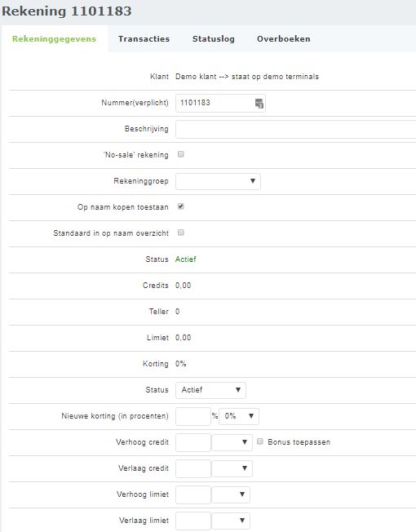Image resolution: width=416 pixels, height=532 pixels.
Task: Expand the 0% korting dropdown
Action: (x=239, y=416)
